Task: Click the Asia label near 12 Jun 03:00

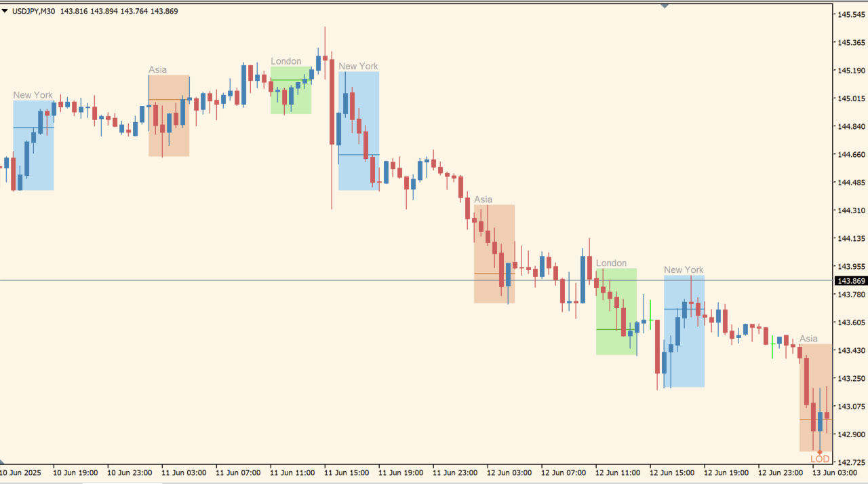Action: coord(483,200)
